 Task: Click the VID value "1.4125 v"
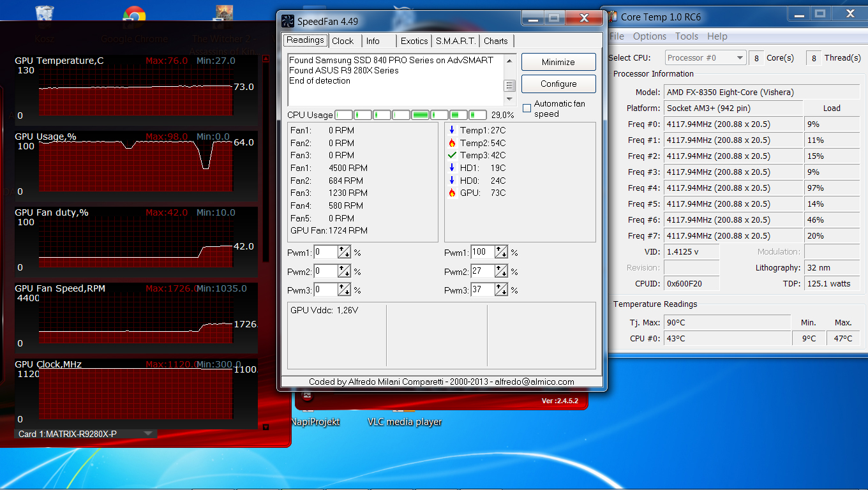click(x=691, y=251)
